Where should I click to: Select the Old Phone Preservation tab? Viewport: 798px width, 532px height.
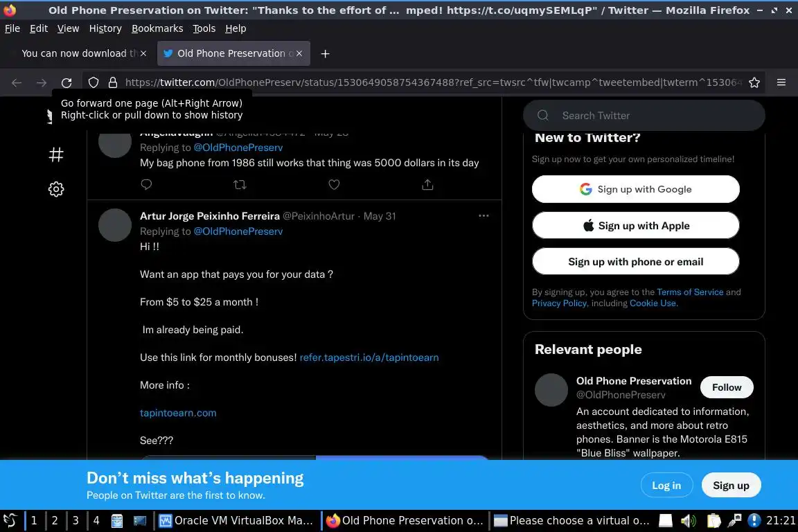pos(233,53)
